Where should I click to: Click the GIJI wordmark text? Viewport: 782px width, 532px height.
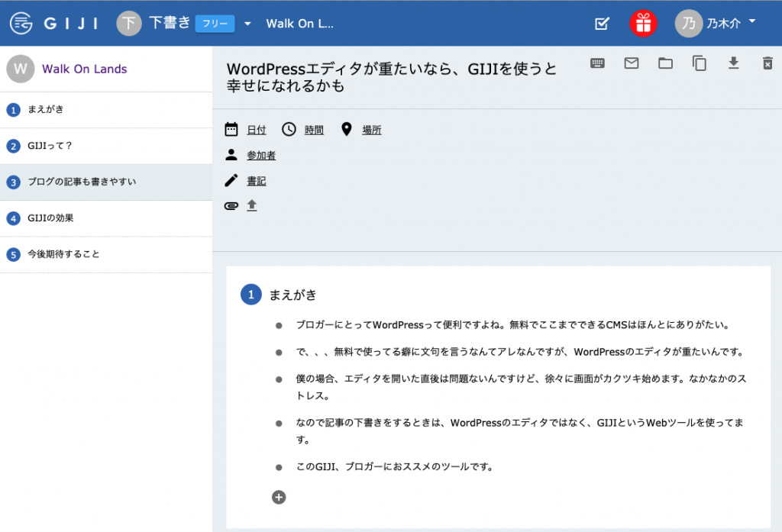(x=70, y=24)
